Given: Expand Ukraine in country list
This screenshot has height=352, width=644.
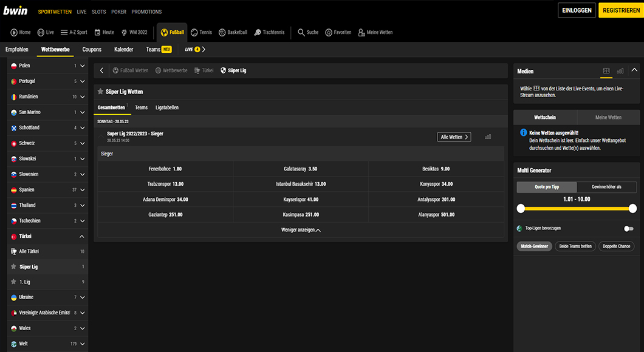Looking at the screenshot, I should tap(83, 297).
